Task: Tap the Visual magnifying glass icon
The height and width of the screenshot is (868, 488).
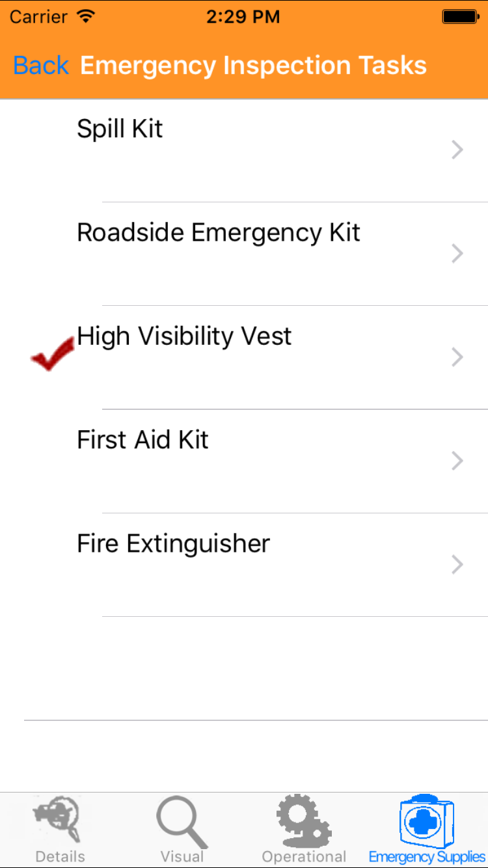Action: 182,821
